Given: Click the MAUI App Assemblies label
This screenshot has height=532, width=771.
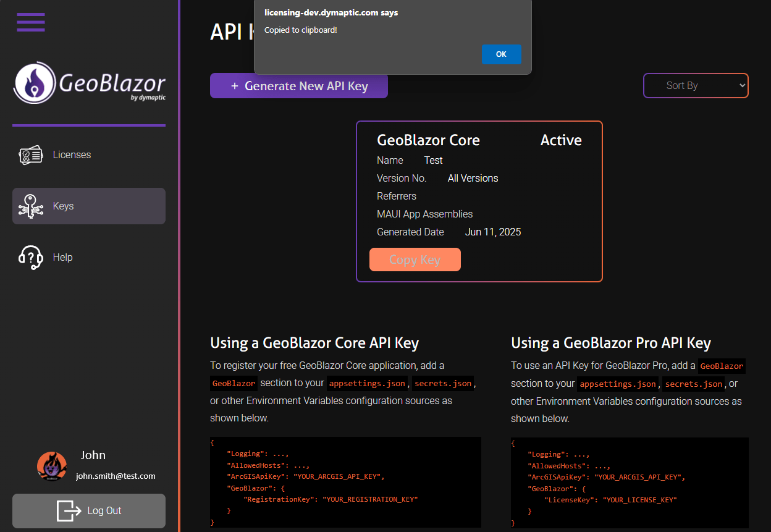Looking at the screenshot, I should point(425,214).
